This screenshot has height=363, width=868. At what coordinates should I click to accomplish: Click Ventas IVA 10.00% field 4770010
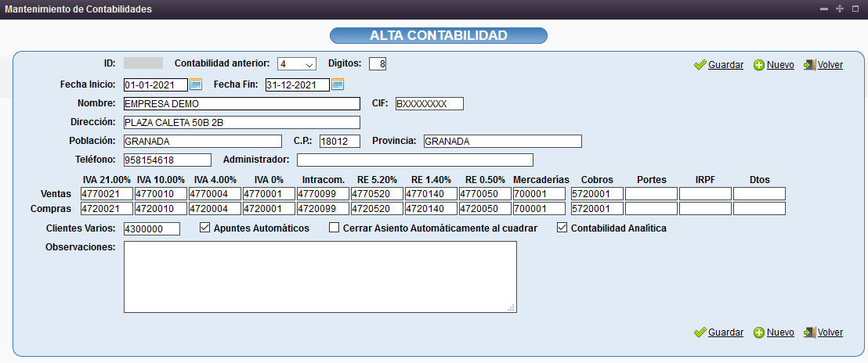click(161, 194)
